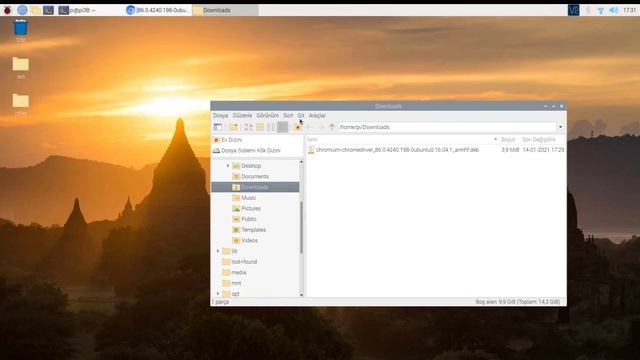Sort by Boyut column header
Screen dimensions: 640x360
(509, 140)
